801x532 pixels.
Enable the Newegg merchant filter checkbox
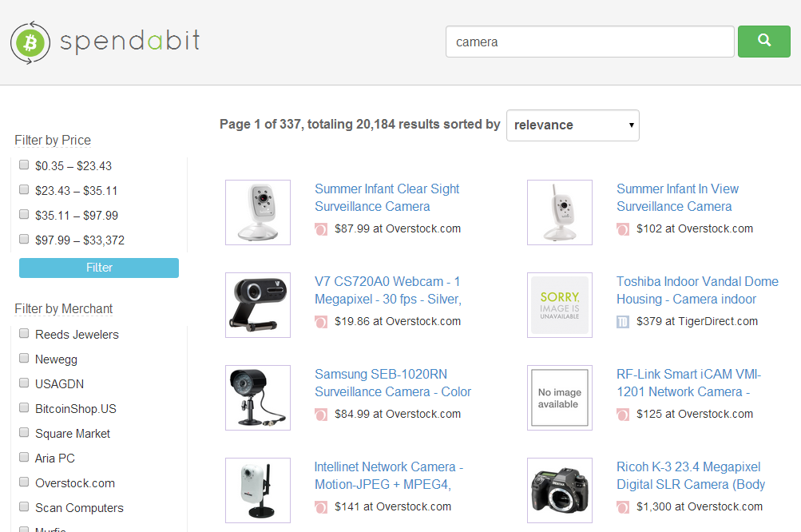pyautogui.click(x=24, y=359)
